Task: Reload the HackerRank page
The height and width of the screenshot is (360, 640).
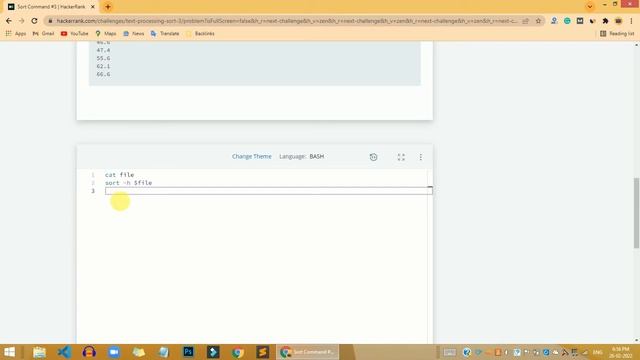Action: [34, 21]
